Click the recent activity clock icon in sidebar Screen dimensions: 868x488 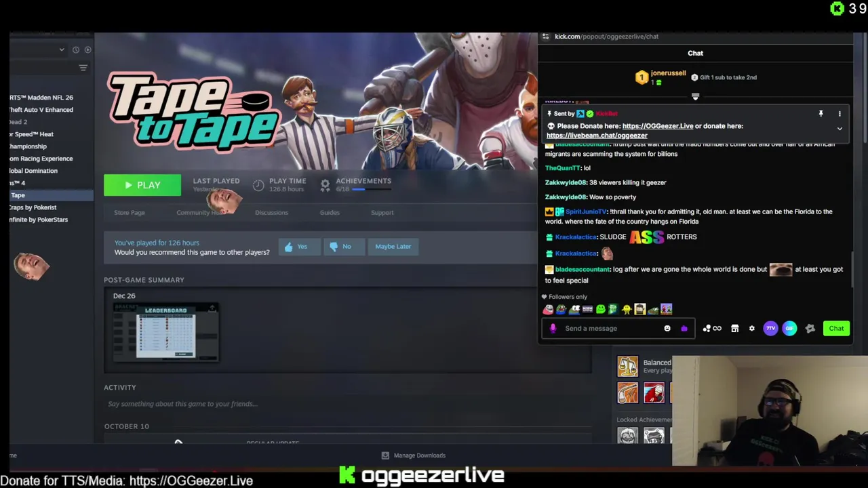76,49
